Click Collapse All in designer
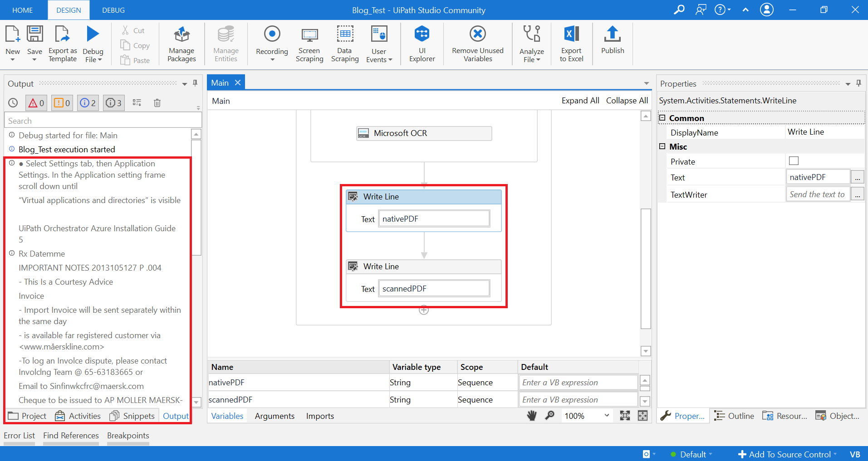Image resolution: width=868 pixels, height=461 pixels. point(627,101)
